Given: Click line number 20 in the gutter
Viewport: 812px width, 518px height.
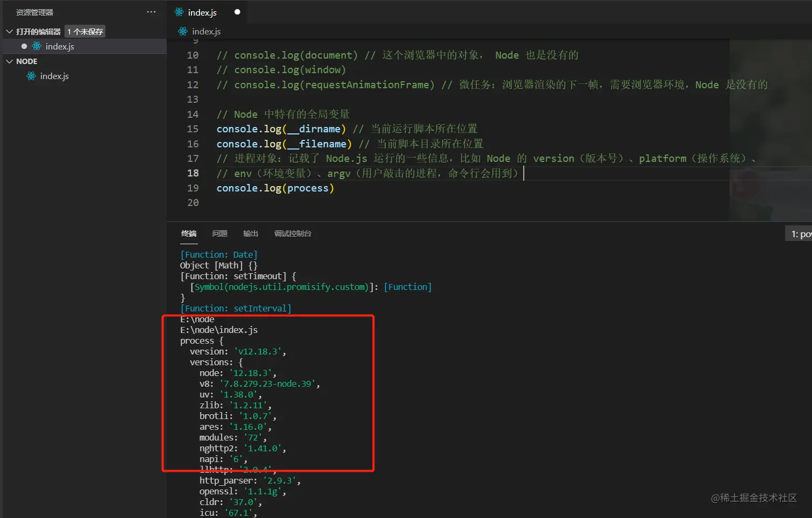Looking at the screenshot, I should coord(193,202).
